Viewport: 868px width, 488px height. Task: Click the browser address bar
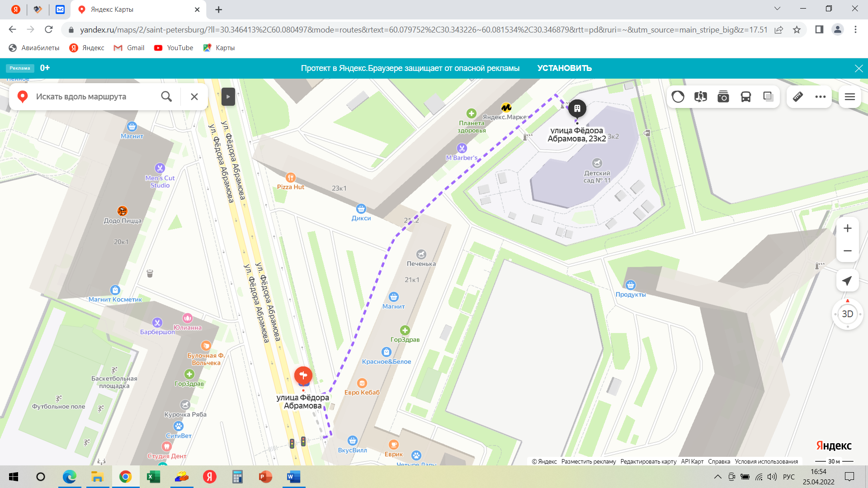tap(423, 30)
